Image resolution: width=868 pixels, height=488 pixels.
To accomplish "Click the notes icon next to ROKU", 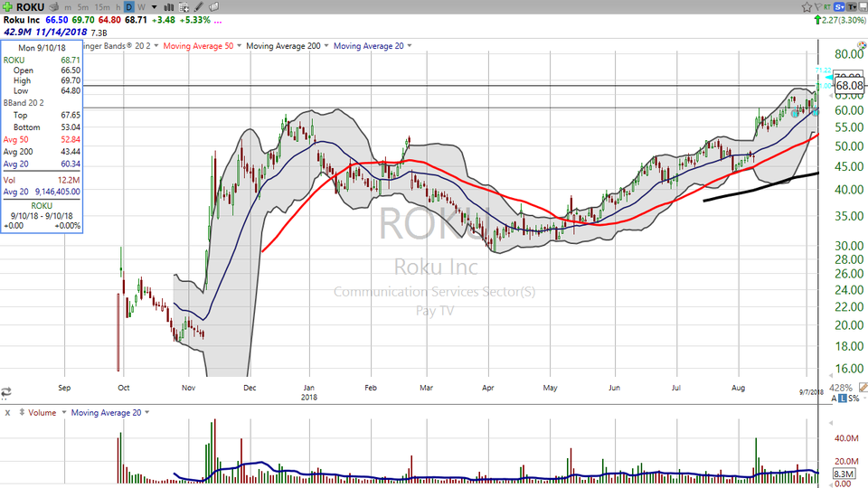I will click(x=53, y=7).
